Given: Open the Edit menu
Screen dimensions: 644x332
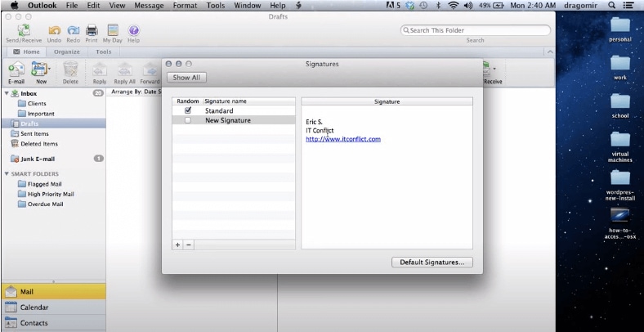Looking at the screenshot, I should (x=93, y=6).
